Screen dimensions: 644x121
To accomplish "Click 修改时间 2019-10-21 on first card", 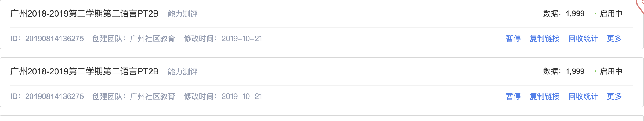I will [x=223, y=39].
